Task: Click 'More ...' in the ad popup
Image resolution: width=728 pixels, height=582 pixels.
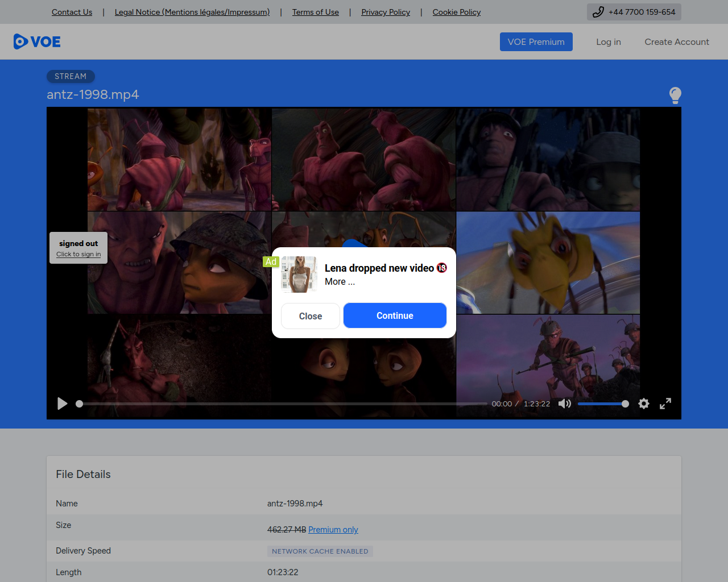Action: (340, 281)
